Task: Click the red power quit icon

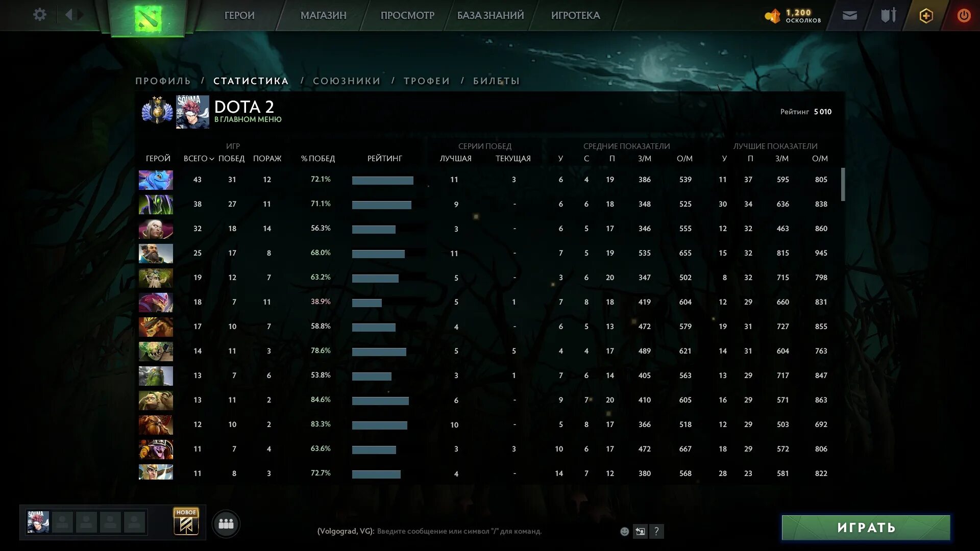Action: [x=964, y=16]
